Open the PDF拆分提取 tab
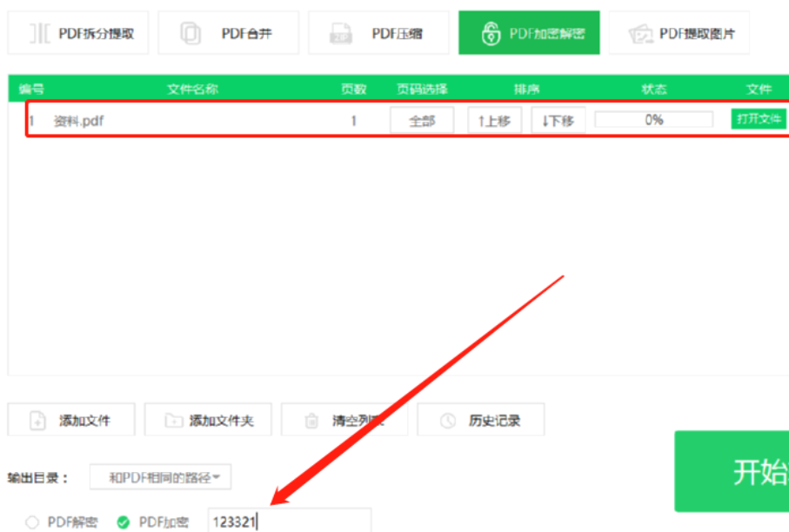Image resolution: width=789 pixels, height=532 pixels. coord(78,33)
